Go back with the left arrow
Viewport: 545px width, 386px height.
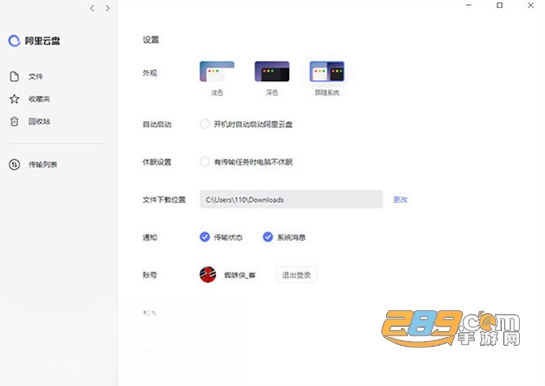coord(92,8)
